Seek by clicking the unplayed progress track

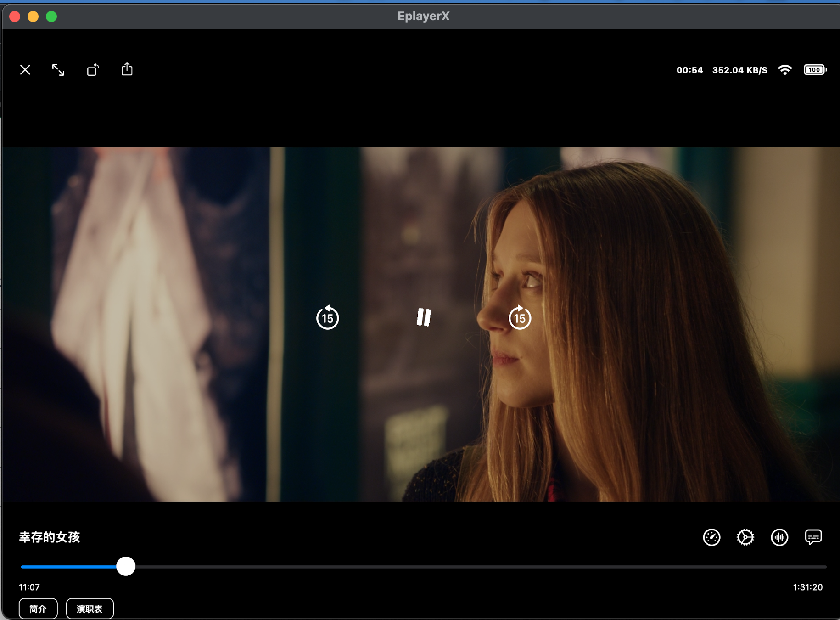(x=481, y=567)
